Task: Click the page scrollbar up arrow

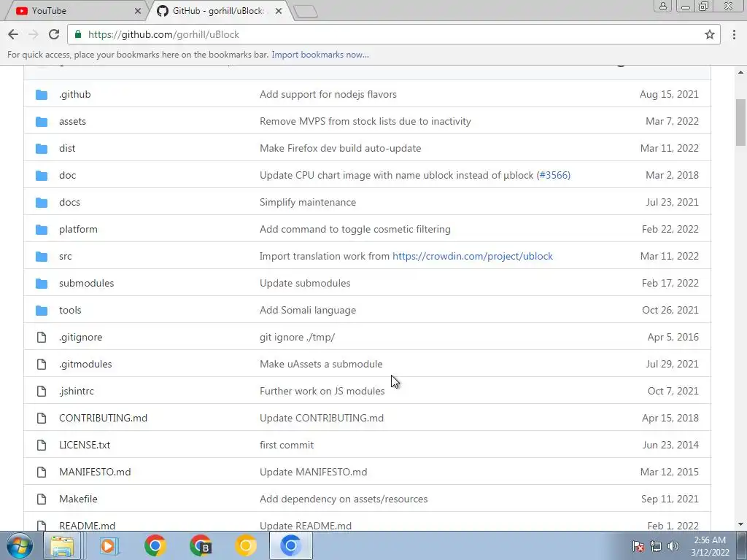Action: point(740,72)
